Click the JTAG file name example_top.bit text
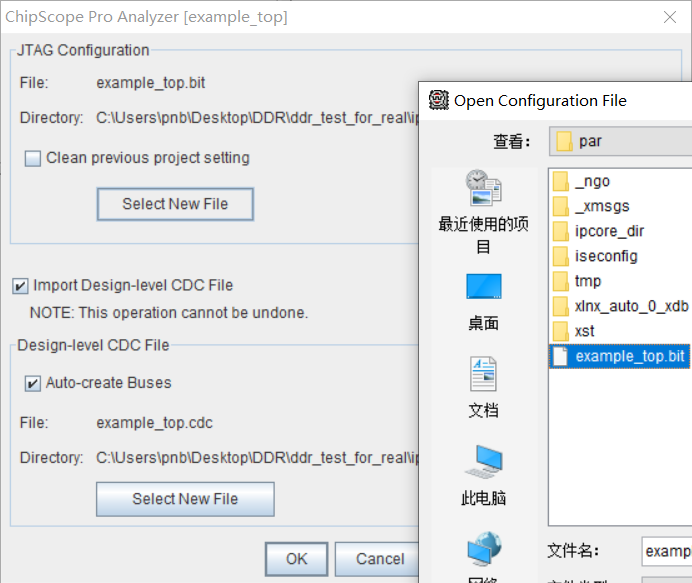The width and height of the screenshot is (692, 583). pyautogui.click(x=151, y=83)
